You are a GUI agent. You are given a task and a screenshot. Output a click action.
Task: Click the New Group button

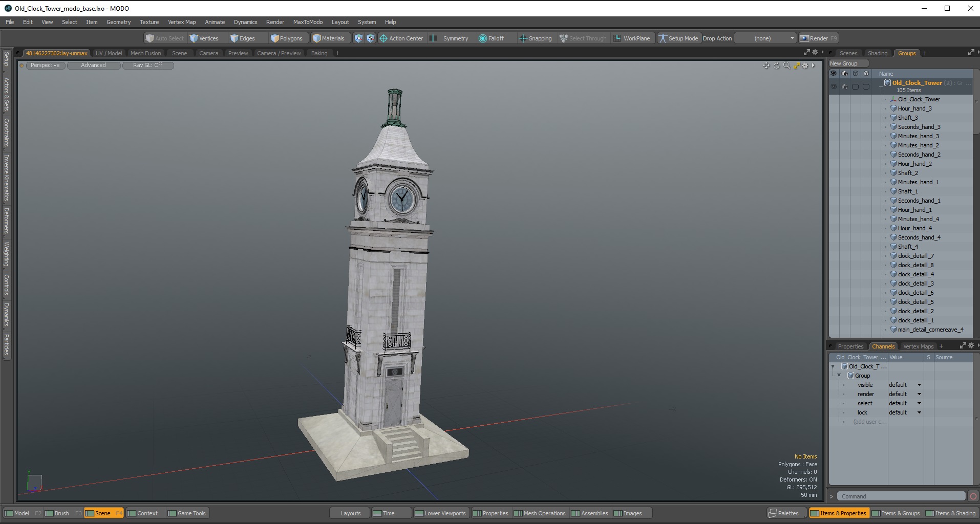click(x=848, y=63)
